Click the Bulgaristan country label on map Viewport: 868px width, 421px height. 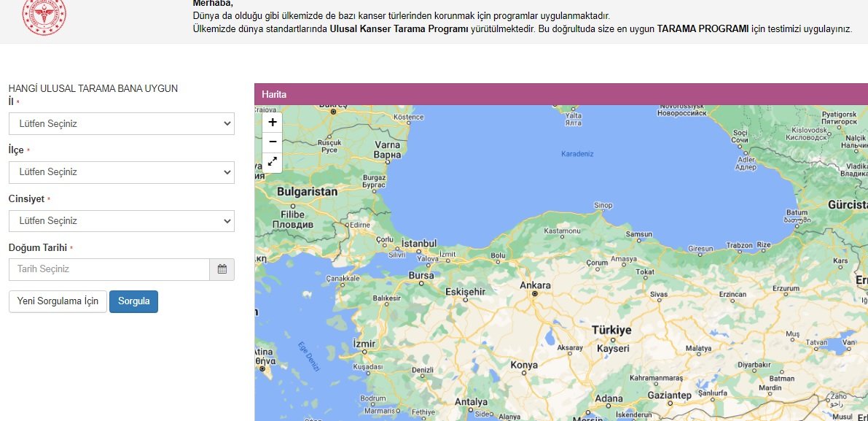[307, 192]
